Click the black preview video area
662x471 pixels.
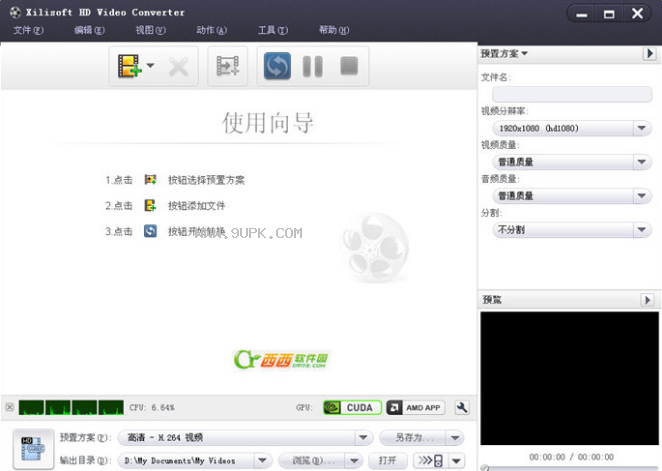(569, 378)
